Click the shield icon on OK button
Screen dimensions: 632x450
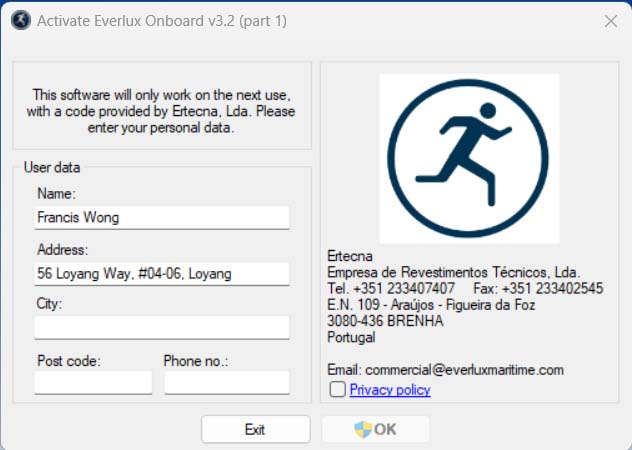pos(363,429)
